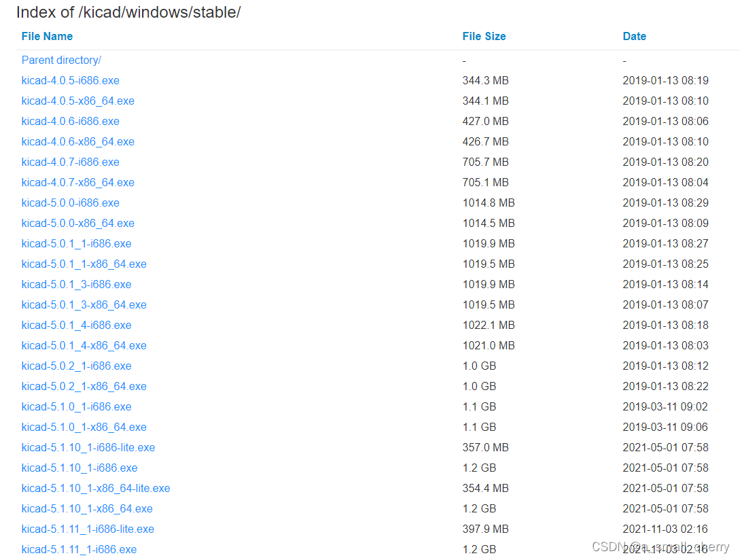The width and height of the screenshot is (740, 560).
Task: Select the 427.0 MB file size text
Action: (x=486, y=122)
